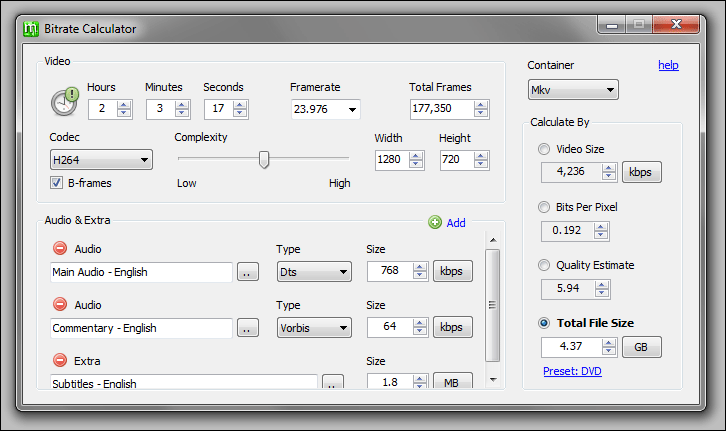
Task: Open the Codec H264 dropdown
Action: coord(101,160)
